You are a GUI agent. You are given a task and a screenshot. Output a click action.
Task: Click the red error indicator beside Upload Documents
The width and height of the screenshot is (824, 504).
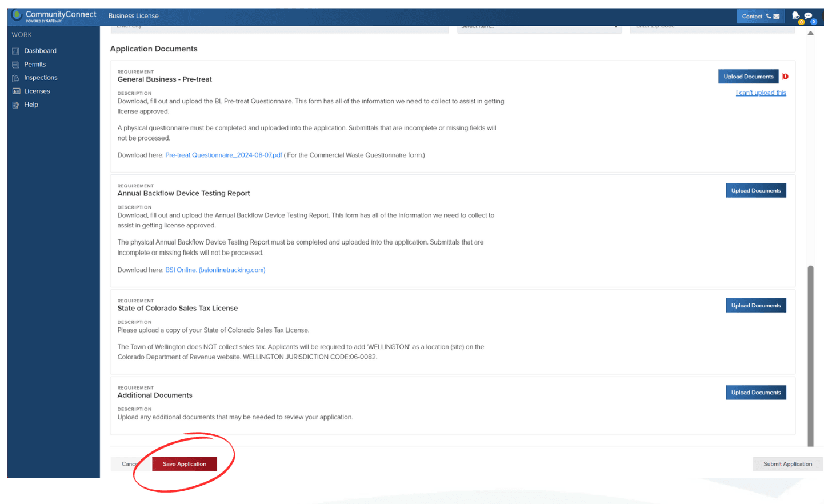(x=785, y=76)
